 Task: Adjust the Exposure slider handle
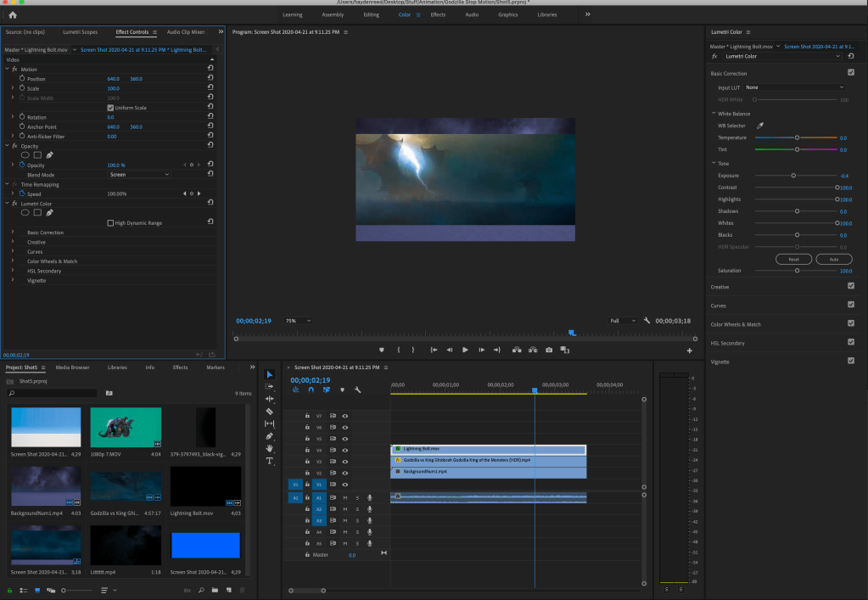[793, 175]
